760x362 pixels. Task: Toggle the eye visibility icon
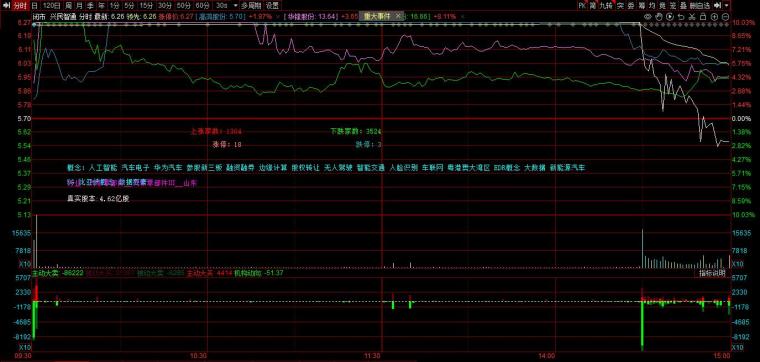point(647,16)
